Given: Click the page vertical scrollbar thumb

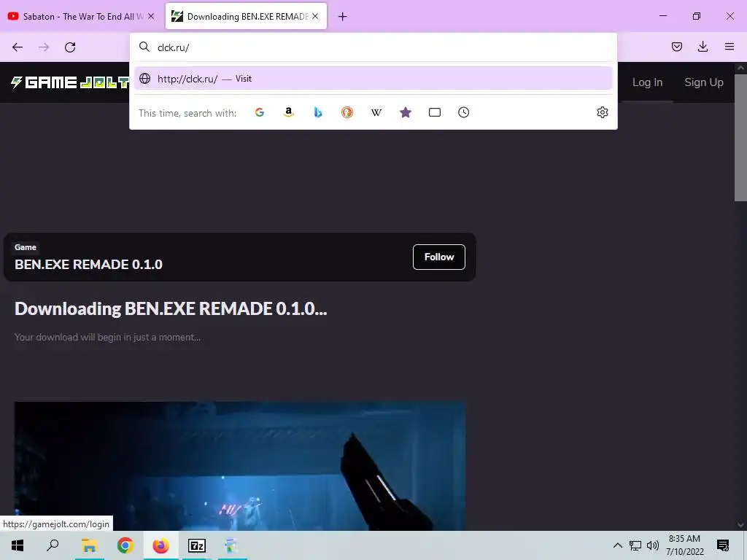Looking at the screenshot, I should (740, 137).
